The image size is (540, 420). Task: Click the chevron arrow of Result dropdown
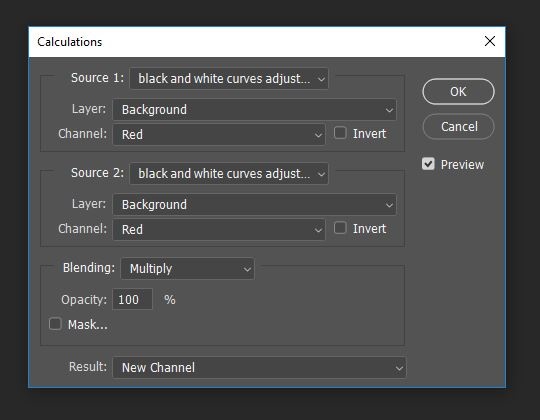399,368
